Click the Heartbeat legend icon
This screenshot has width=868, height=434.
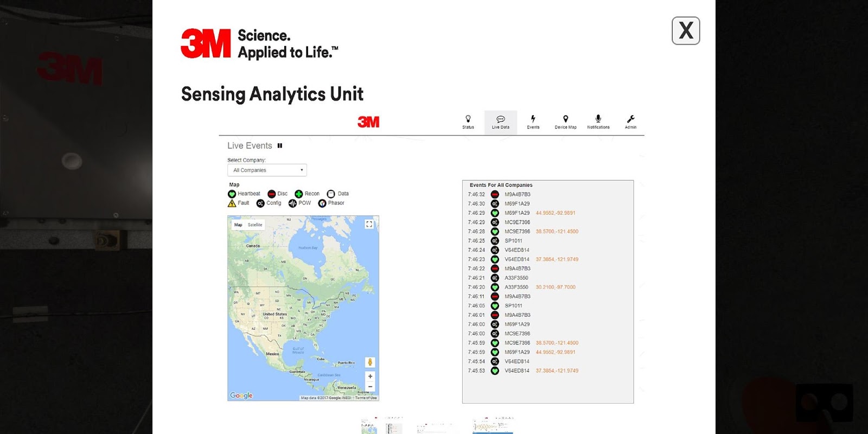point(232,194)
